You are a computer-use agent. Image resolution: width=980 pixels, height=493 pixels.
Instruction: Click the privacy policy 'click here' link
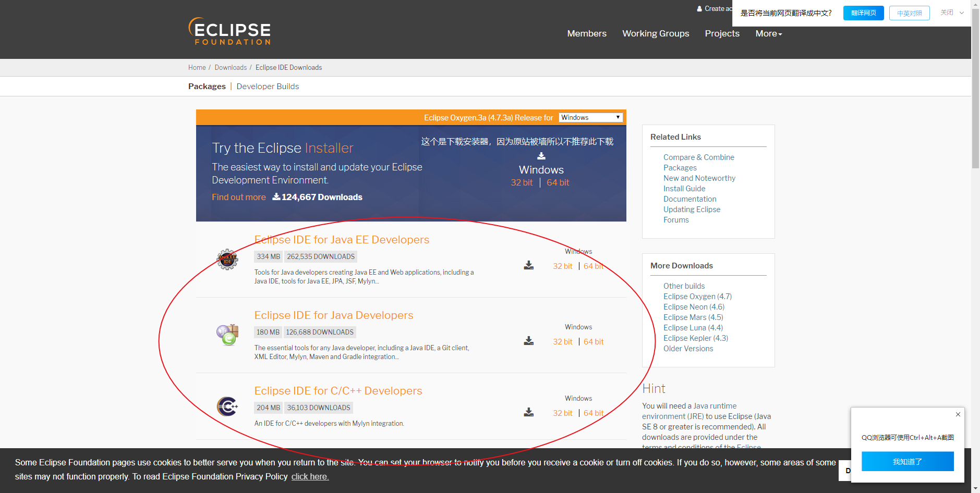click(310, 476)
